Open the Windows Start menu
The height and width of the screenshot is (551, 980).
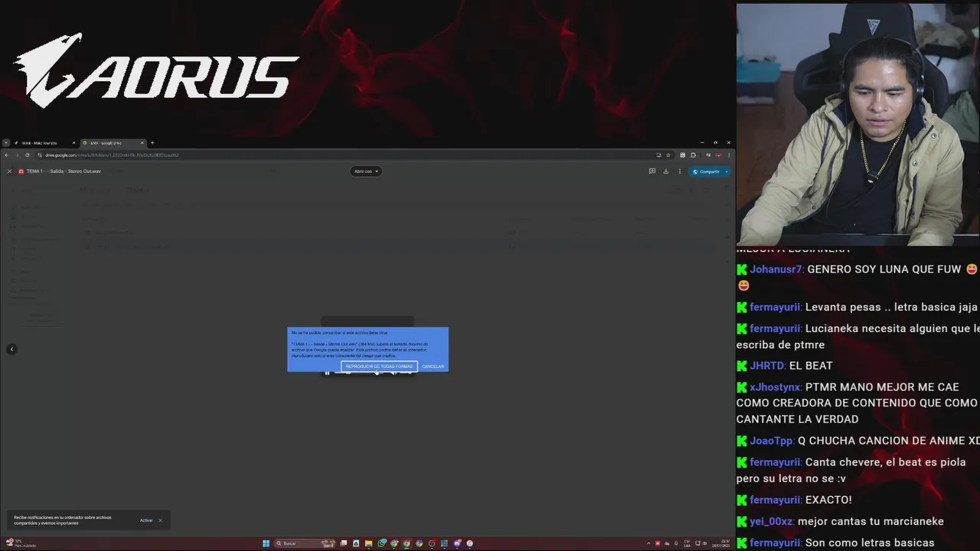266,543
